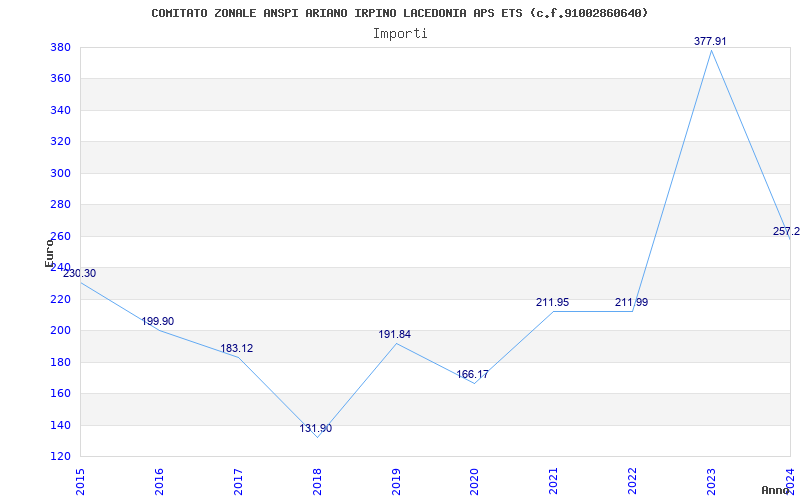The image size is (800, 500).
Task: Click the 211.99 value label
Action: [x=632, y=303]
